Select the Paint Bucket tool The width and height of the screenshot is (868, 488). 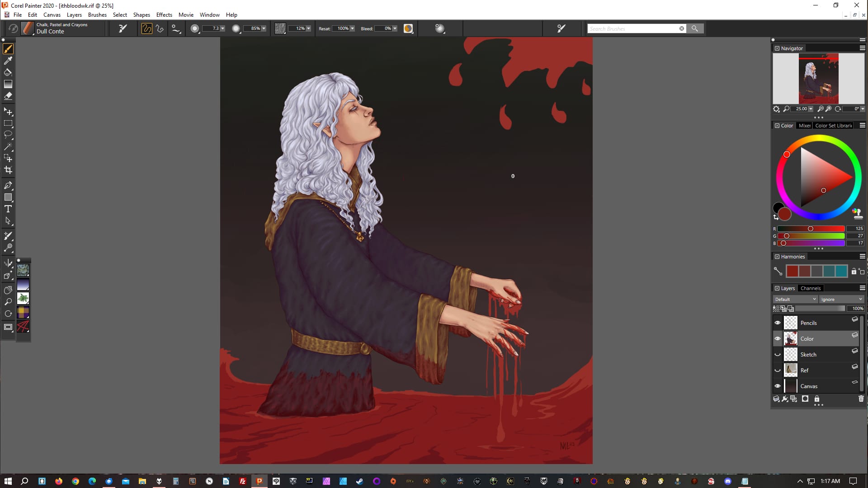click(8, 72)
